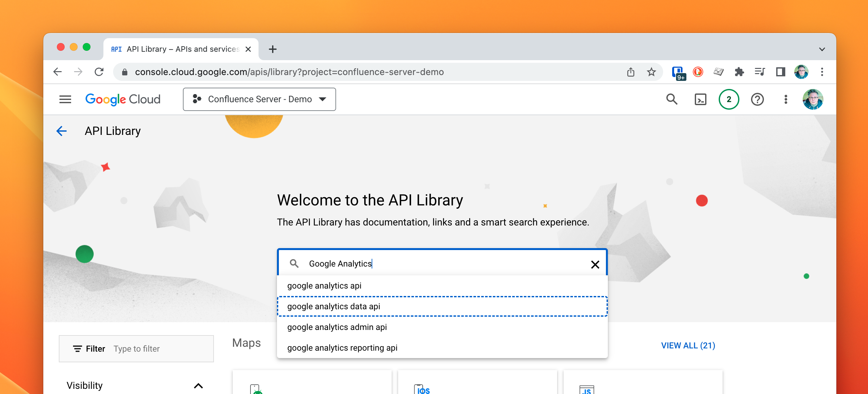Select the 'google analytics data api' suggestion
The width and height of the screenshot is (868, 394).
point(333,306)
